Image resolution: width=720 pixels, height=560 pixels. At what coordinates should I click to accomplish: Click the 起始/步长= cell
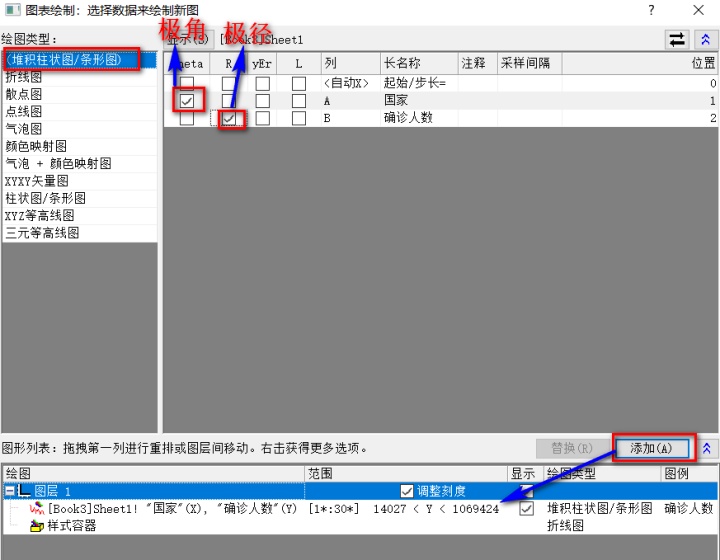419,83
